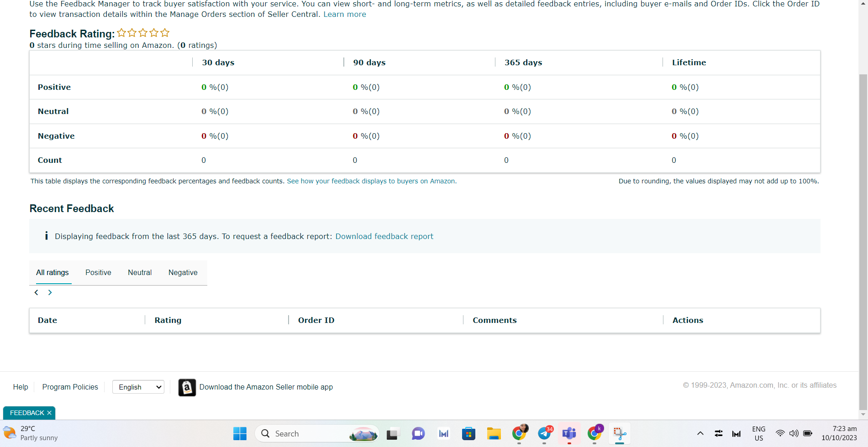Click the Neutral row label in table

[53, 111]
